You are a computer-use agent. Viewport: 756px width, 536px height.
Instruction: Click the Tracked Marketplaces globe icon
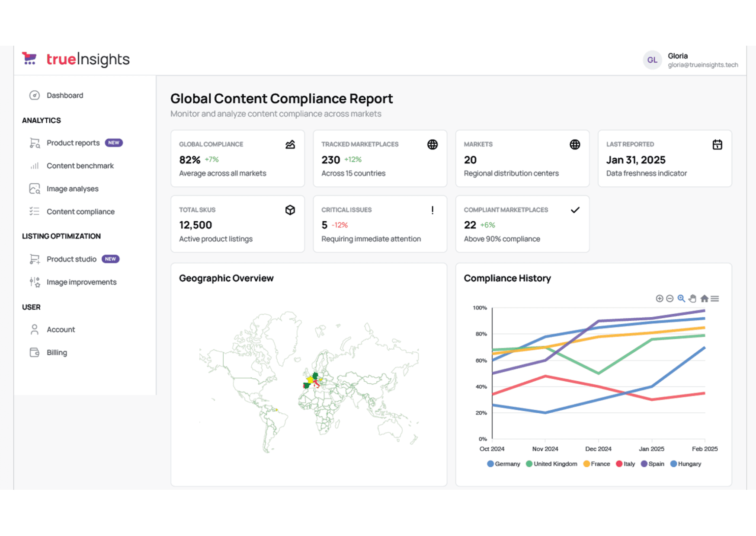coord(432,144)
